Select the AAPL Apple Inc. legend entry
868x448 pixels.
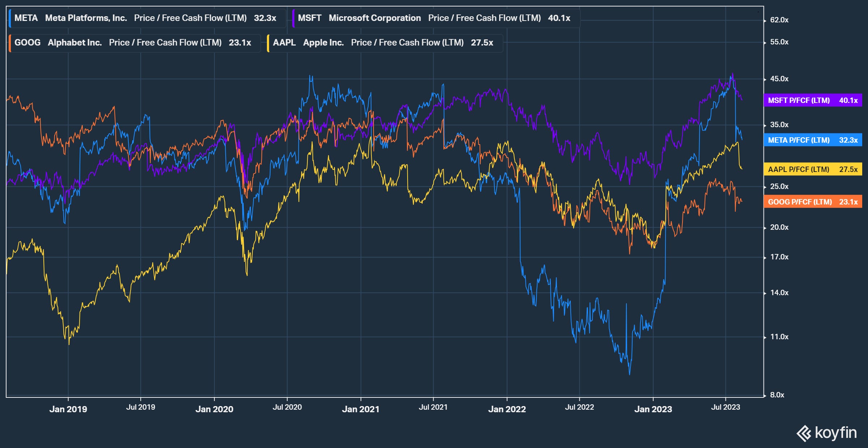[385, 43]
